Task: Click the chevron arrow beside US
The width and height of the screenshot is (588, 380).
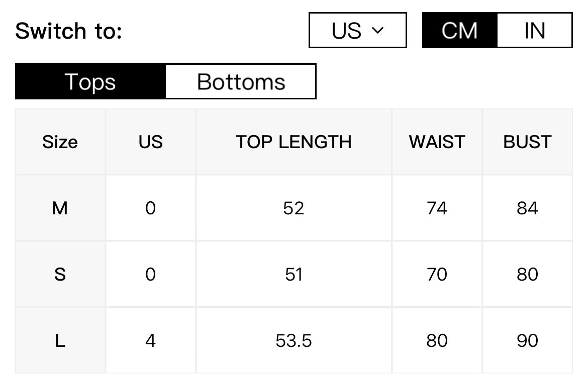Action: 377,30
